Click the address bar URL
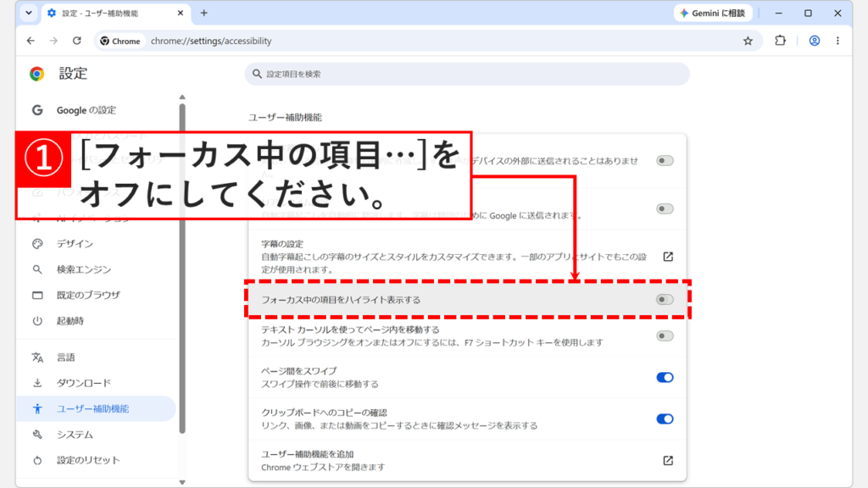Viewport: 868px width, 488px height. (211, 41)
